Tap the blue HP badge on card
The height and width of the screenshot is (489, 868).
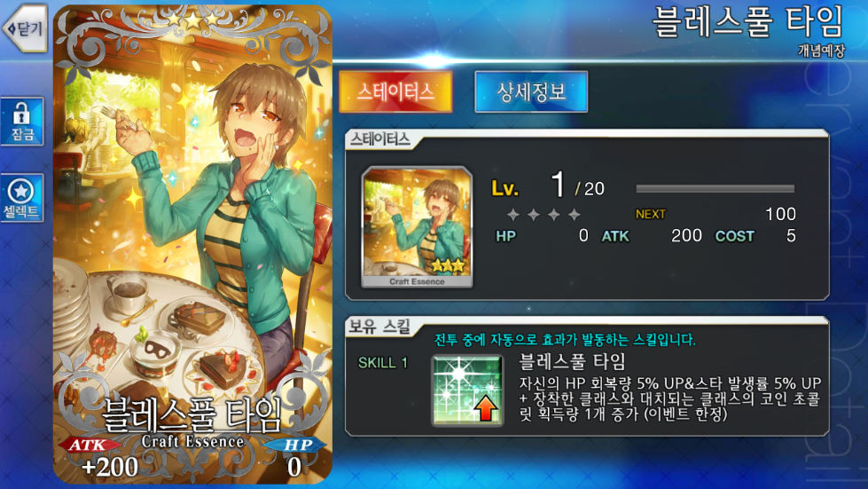coord(295,445)
